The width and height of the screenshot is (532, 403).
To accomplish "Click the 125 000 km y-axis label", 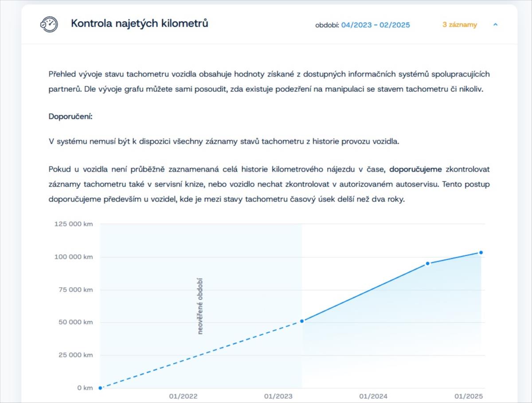I will 74,224.
